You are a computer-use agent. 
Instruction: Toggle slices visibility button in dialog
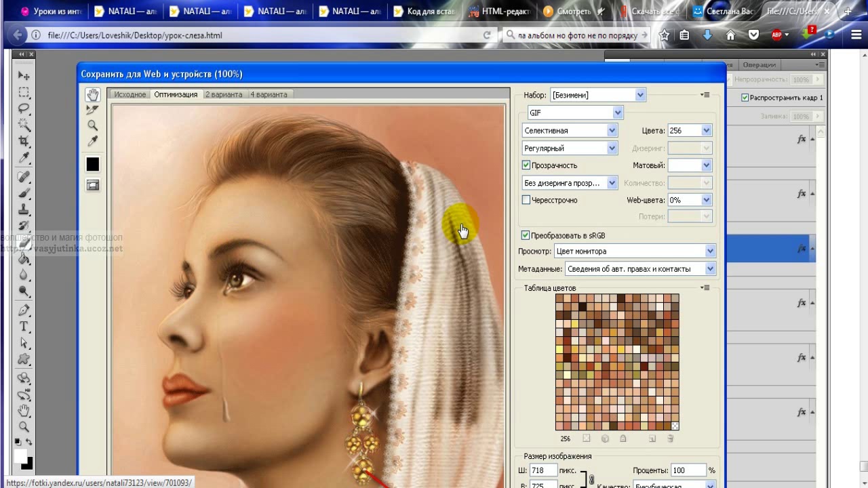tap(93, 185)
